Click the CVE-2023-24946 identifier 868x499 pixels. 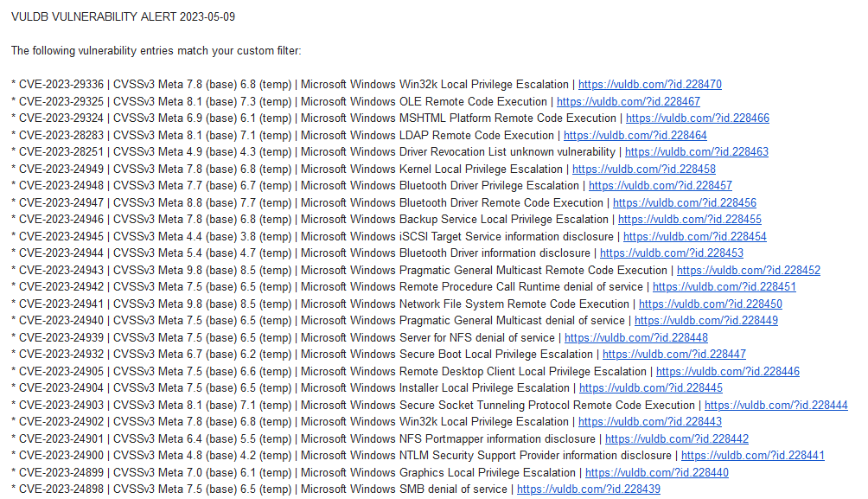point(61,220)
